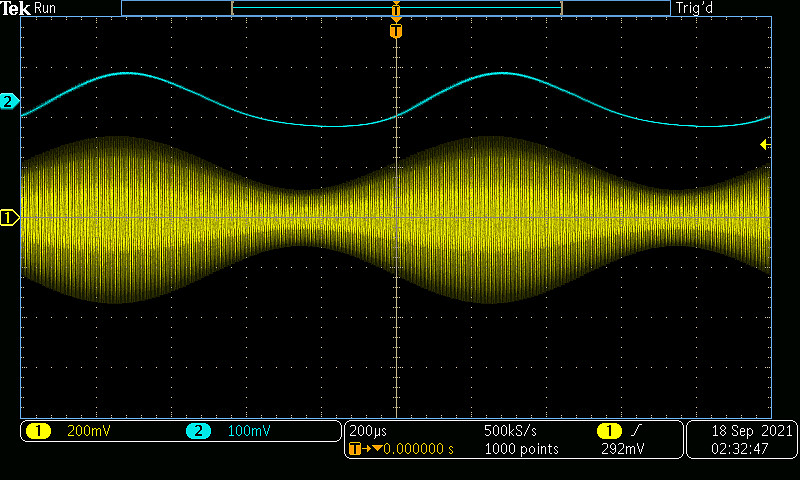
Task: Select the orange trigger position T marker
Action: [396, 31]
